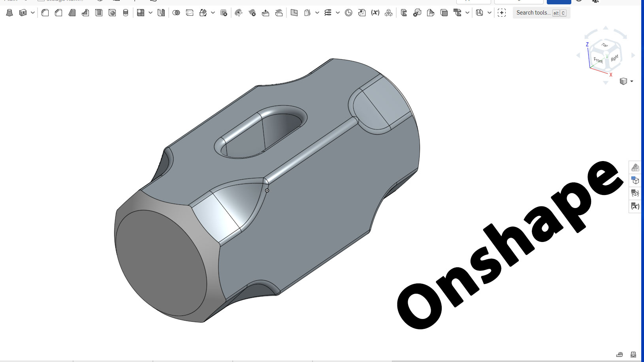This screenshot has width=644, height=362.
Task: Open the Appearance panel on right edge
Action: point(635,167)
